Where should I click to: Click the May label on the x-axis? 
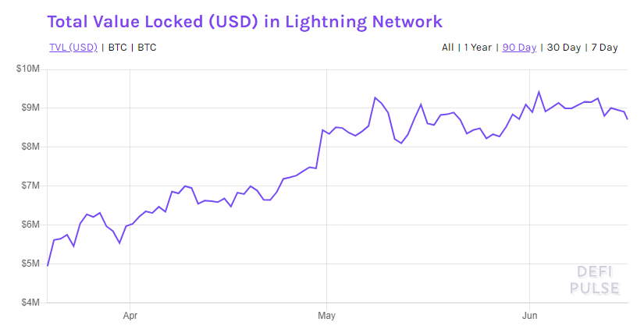tap(326, 316)
